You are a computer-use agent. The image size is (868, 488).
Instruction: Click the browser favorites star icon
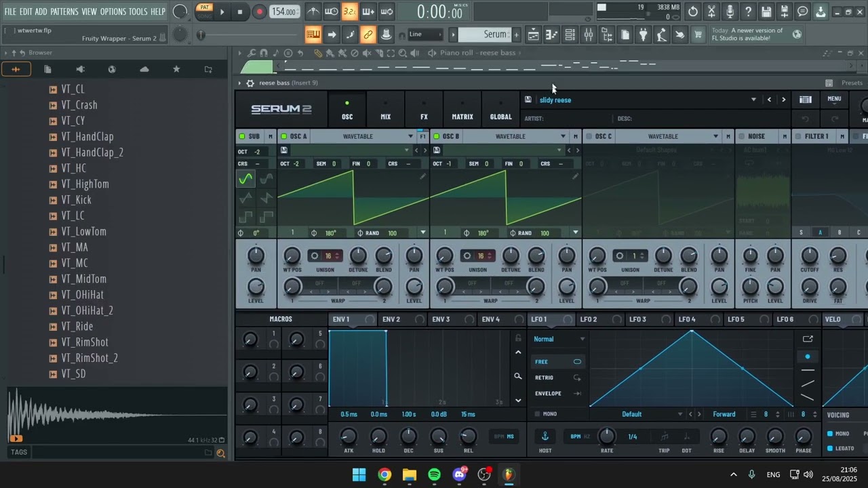coord(176,69)
